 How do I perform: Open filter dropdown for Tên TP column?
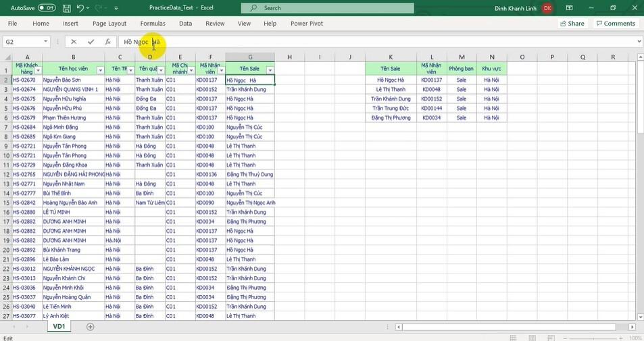(x=130, y=71)
